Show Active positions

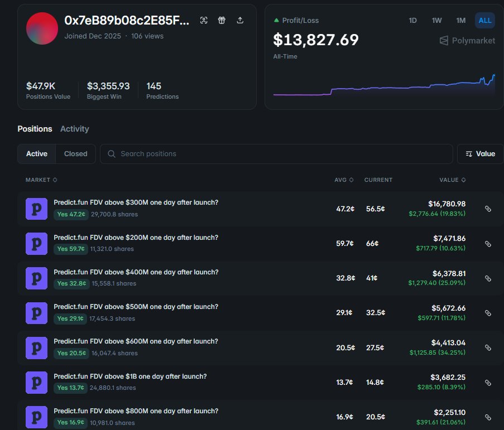point(37,154)
